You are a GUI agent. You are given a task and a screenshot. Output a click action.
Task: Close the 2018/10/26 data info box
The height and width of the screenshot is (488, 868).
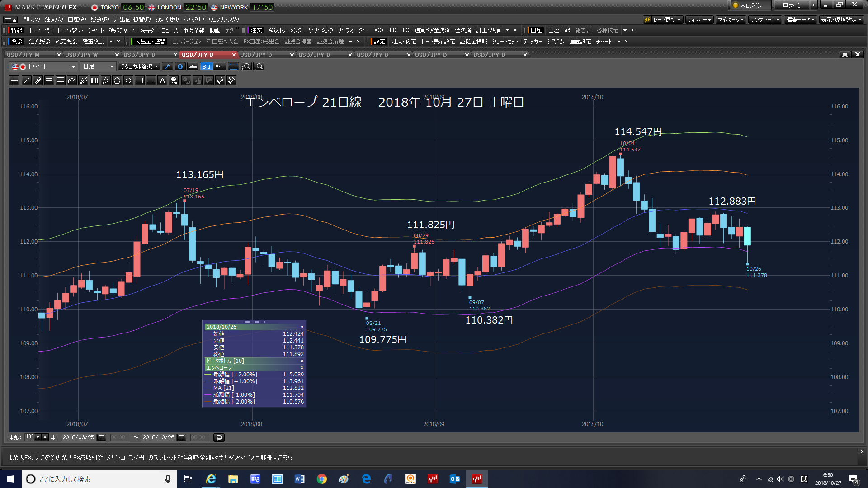302,327
